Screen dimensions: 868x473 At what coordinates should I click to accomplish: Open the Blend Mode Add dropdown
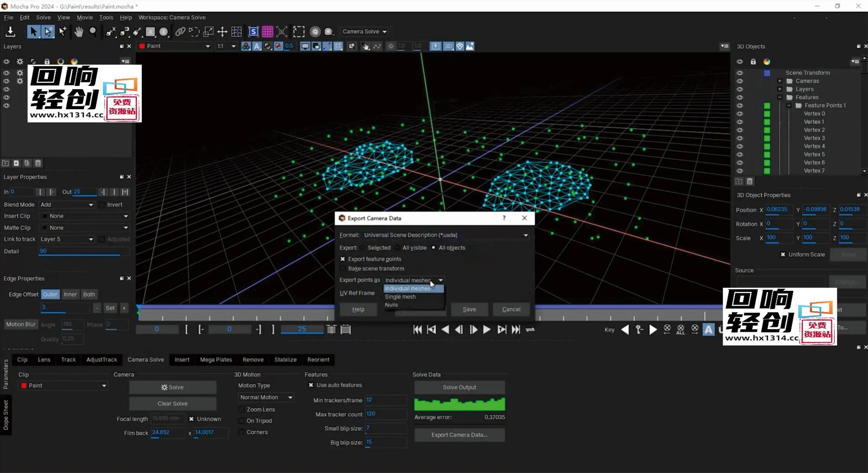click(67, 205)
